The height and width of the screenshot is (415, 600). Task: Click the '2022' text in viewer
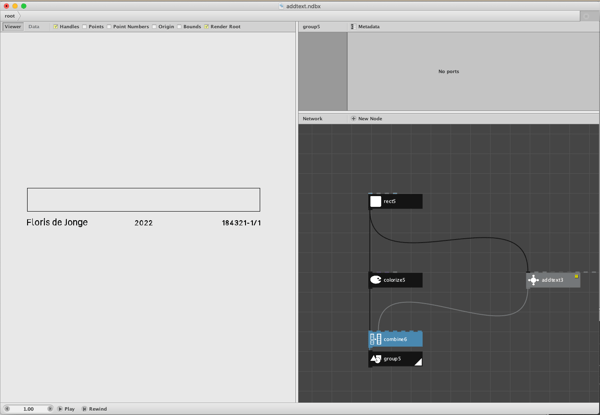143,223
